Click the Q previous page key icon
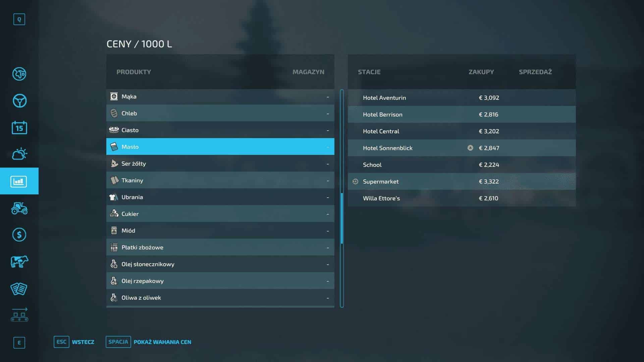Image resolution: width=644 pixels, height=362 pixels. 19,19
